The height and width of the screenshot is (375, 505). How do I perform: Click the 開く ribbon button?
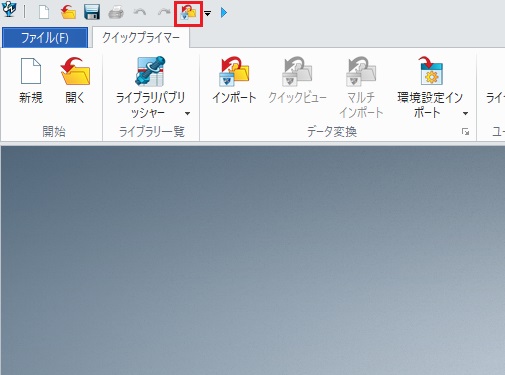coord(75,80)
